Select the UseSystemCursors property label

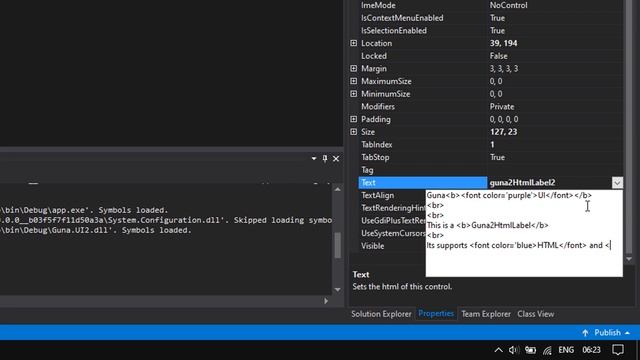pos(393,233)
